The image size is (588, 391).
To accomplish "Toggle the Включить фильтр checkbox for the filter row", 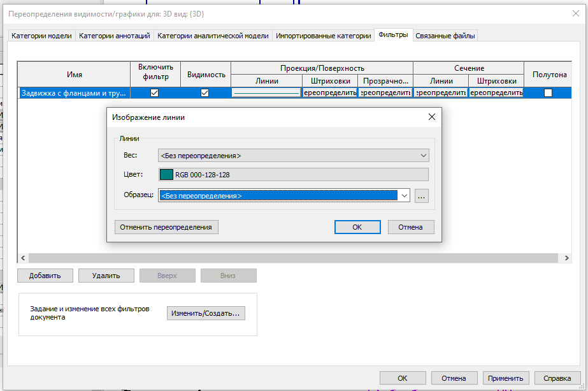I will [x=154, y=92].
